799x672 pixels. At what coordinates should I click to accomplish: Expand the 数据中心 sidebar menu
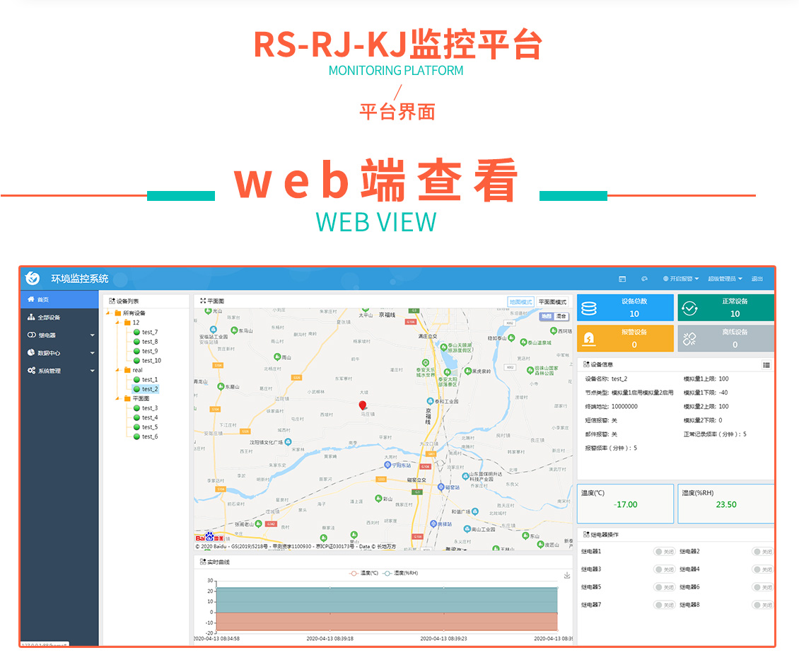[61, 352]
